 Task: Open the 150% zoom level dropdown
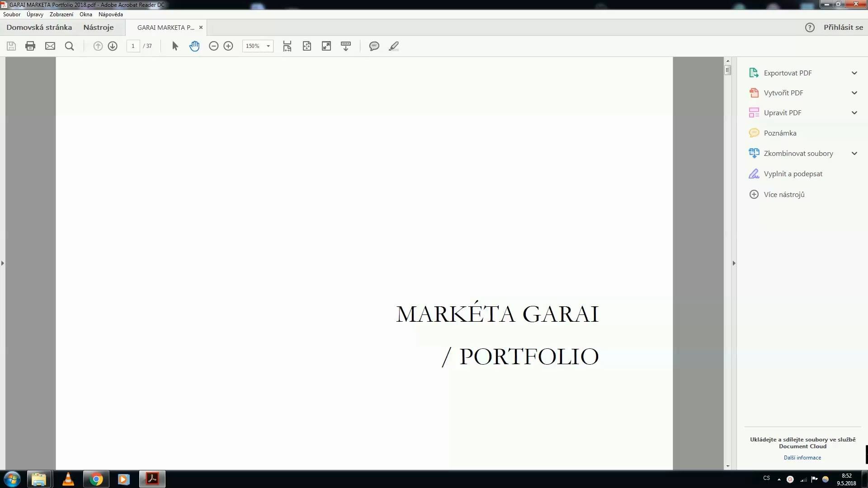coord(268,46)
